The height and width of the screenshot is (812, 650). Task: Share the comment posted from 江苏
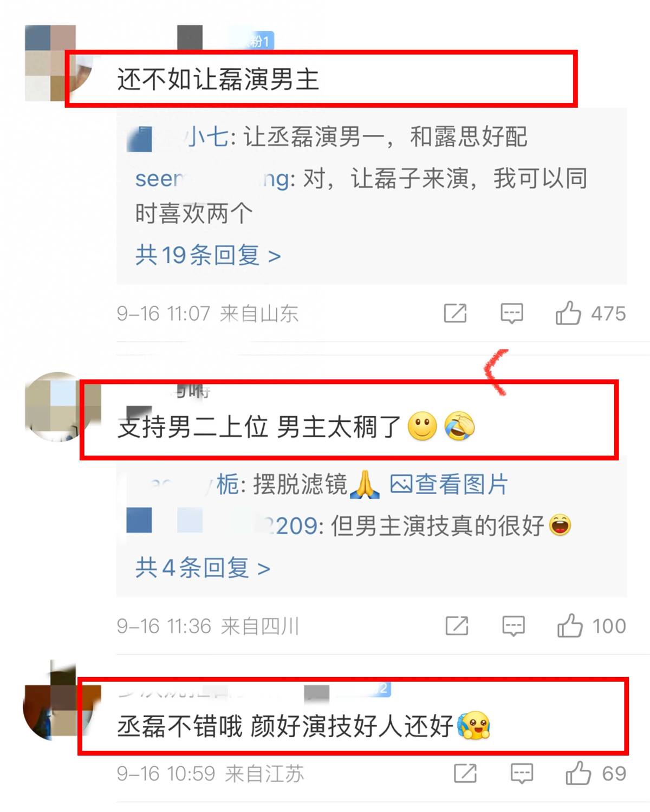pyautogui.click(x=465, y=773)
